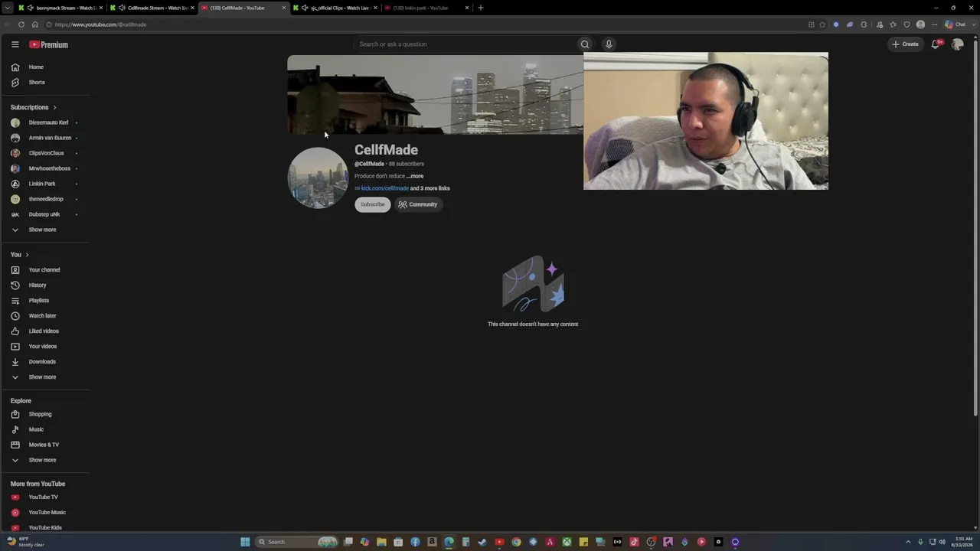Launch YouTube Kids from sidebar
The width and height of the screenshot is (980, 551).
coord(46,528)
